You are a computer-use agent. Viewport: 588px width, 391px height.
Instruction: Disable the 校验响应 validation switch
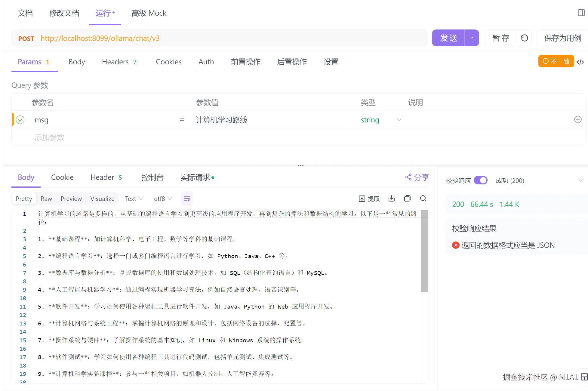(480, 180)
